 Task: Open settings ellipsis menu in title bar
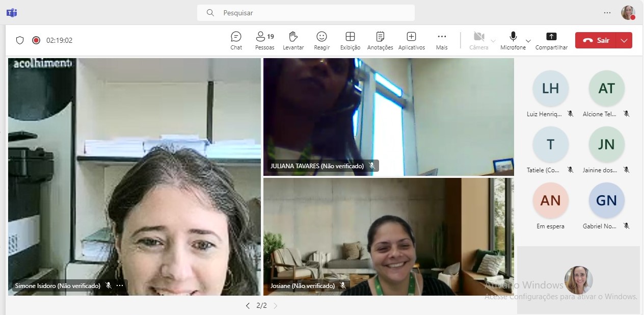(607, 13)
